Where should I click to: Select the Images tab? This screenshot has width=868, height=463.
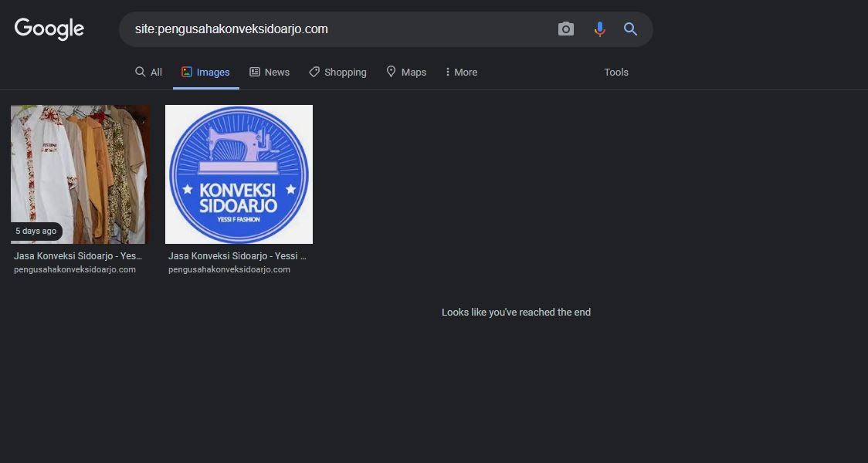[x=206, y=72]
